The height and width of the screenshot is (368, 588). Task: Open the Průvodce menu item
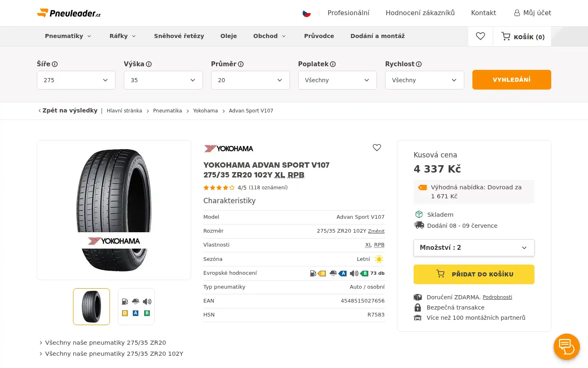point(319,36)
